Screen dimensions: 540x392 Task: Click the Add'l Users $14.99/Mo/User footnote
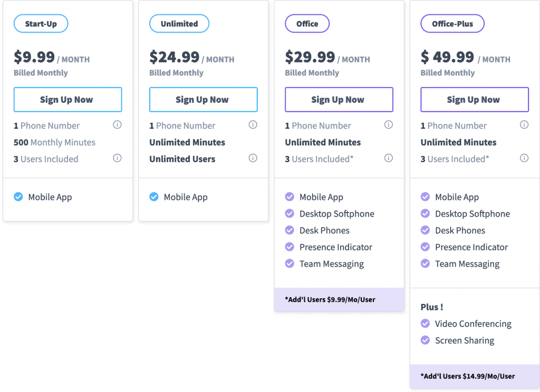click(468, 376)
